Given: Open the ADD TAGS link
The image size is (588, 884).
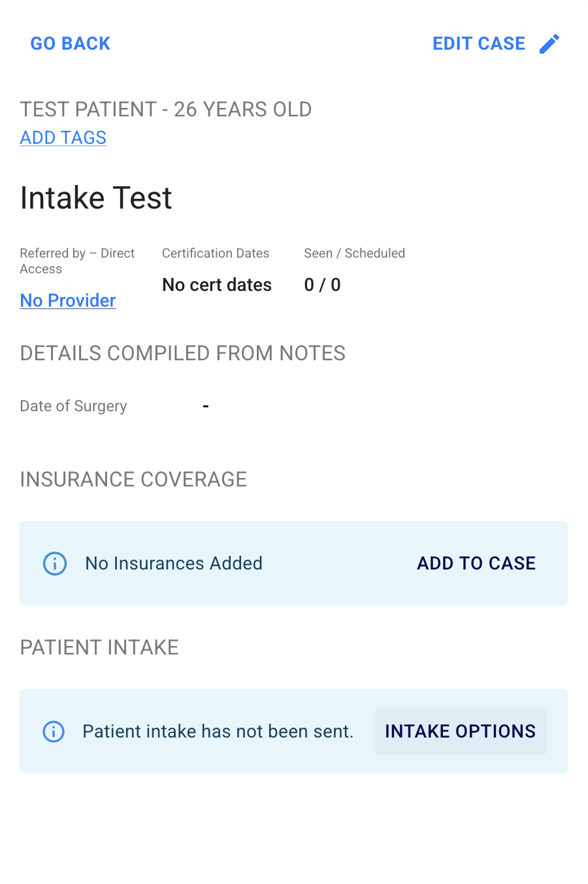Looking at the screenshot, I should point(63,138).
